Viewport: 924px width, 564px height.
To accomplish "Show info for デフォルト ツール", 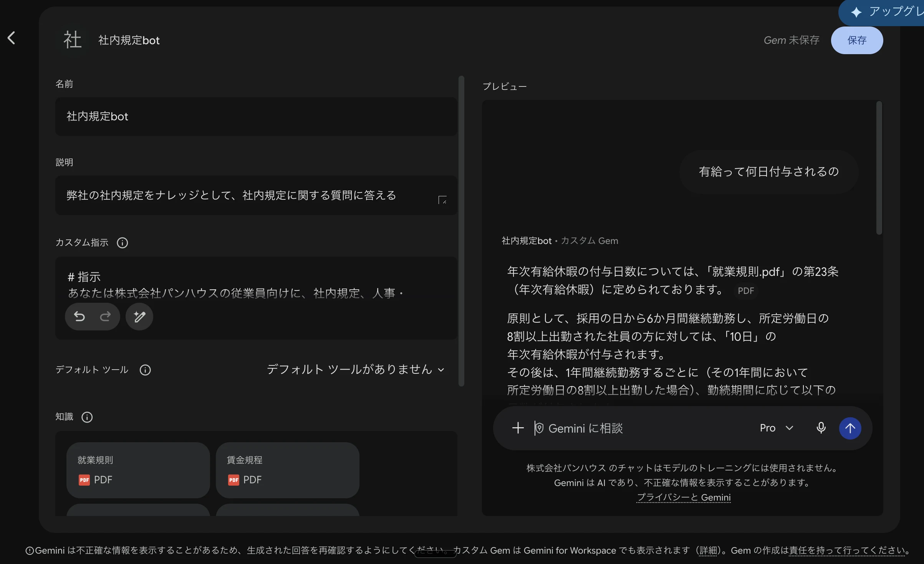I will [145, 370].
